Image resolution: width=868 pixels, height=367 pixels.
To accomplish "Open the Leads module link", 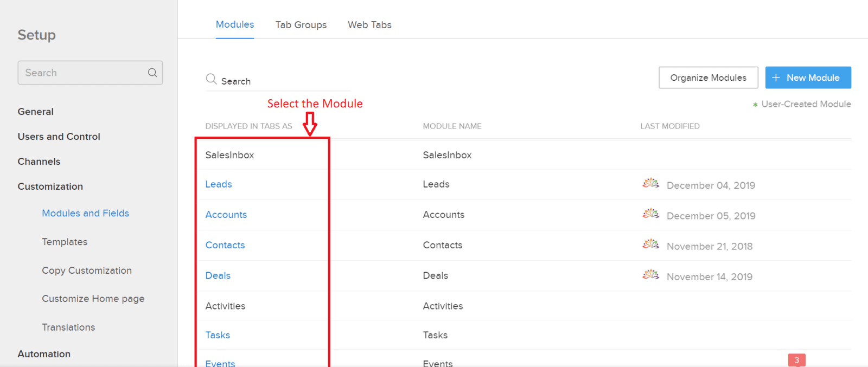I will pyautogui.click(x=218, y=184).
